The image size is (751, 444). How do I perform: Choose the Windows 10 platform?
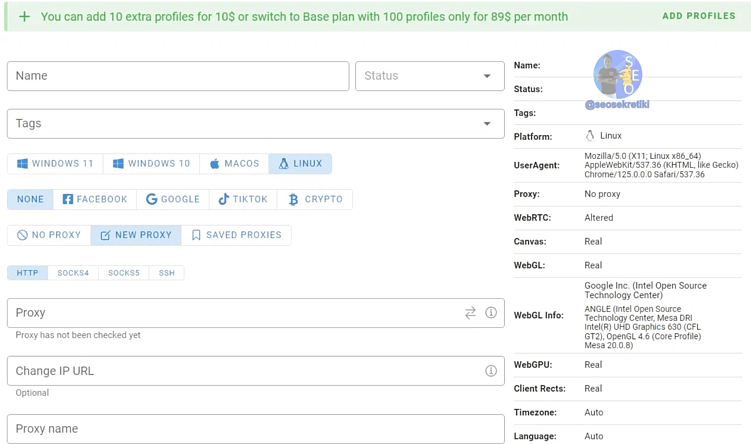coord(151,164)
